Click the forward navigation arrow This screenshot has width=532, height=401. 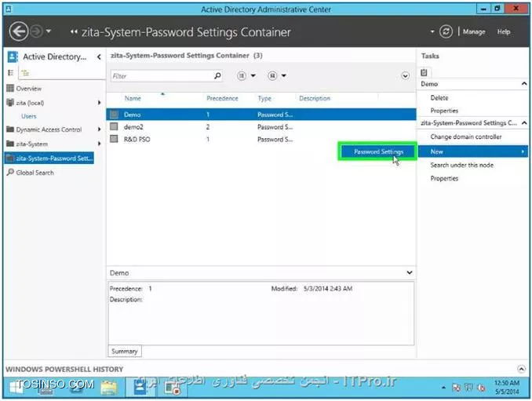[36, 31]
